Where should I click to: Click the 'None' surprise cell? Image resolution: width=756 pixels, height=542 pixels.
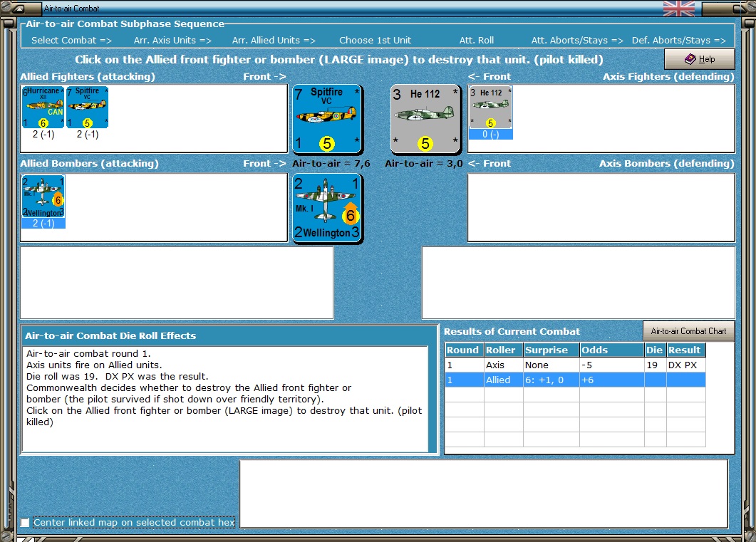point(551,365)
